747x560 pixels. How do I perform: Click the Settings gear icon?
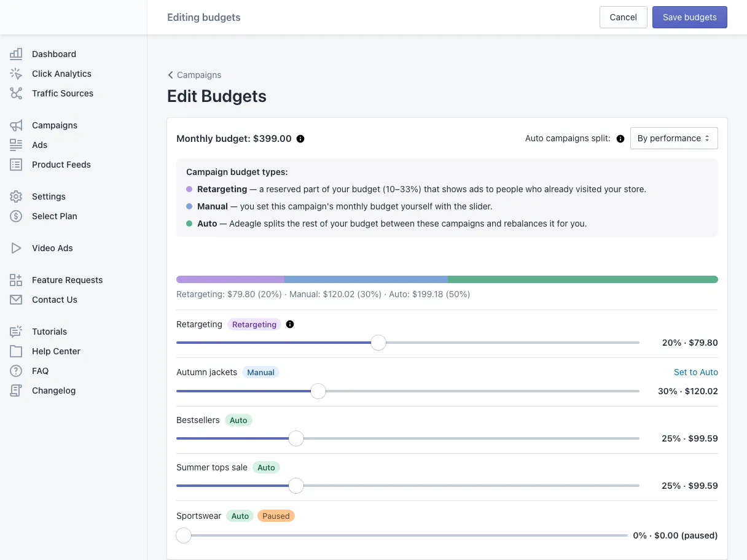[16, 196]
